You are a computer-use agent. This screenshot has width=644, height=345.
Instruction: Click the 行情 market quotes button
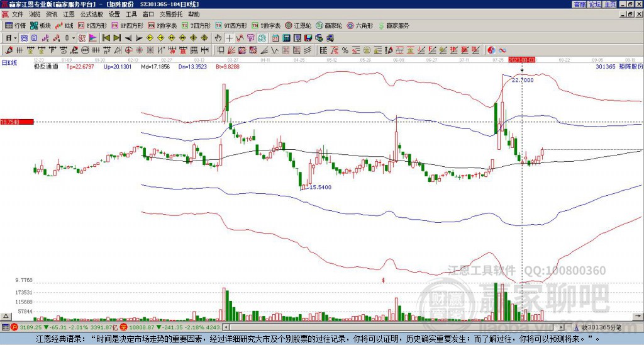coord(16,25)
